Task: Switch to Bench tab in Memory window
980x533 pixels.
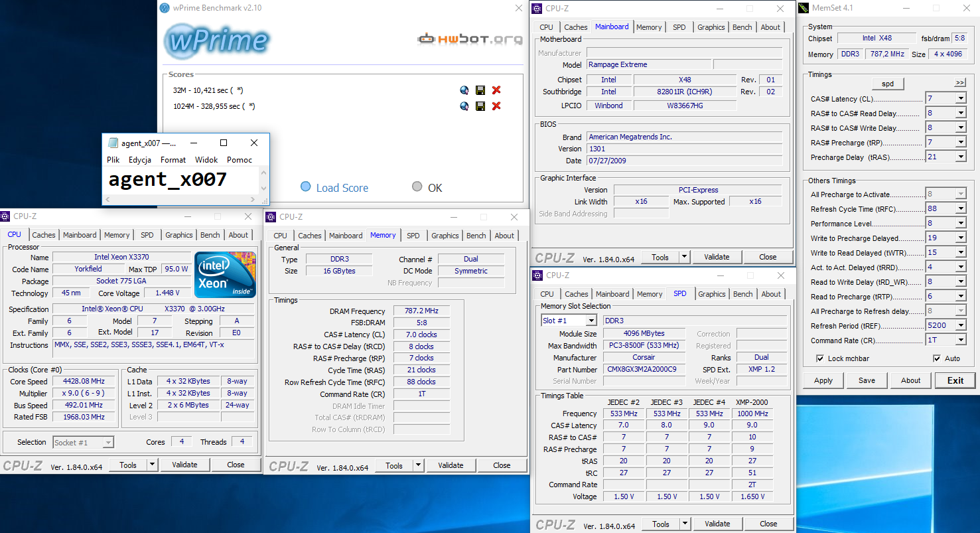Action: (476, 236)
